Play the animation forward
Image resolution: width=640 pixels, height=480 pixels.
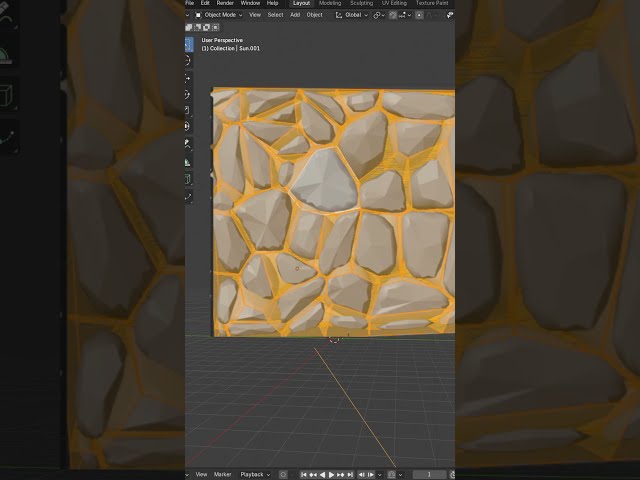tap(331, 475)
